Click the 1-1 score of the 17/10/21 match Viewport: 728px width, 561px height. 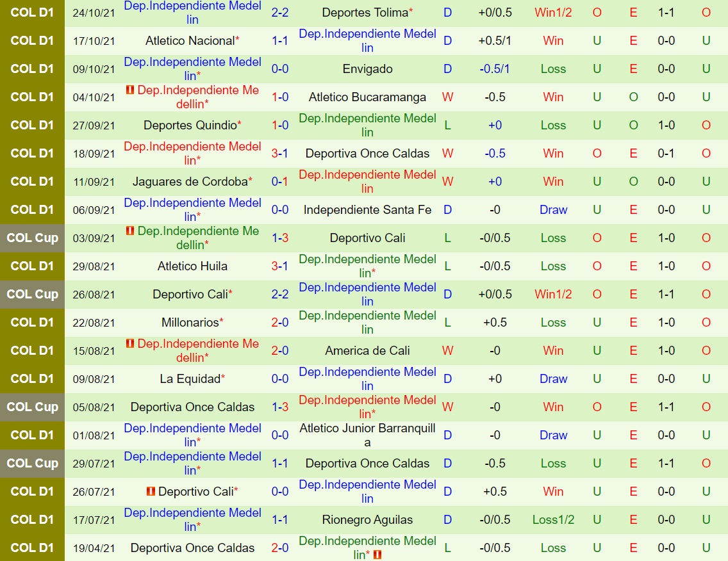(x=280, y=41)
